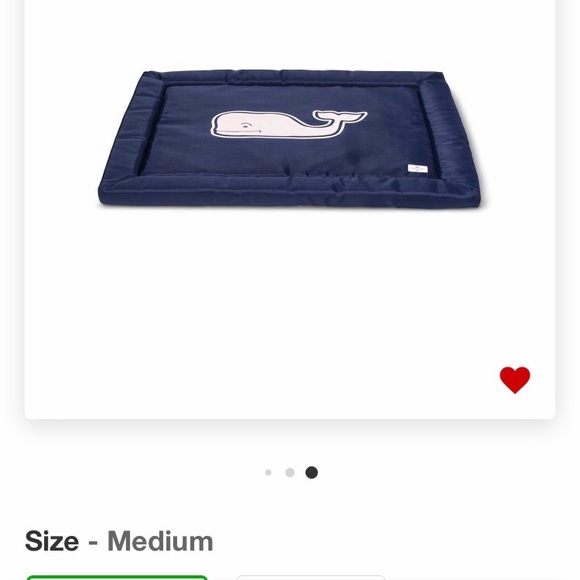Tap the dash between Size and Medium
The width and height of the screenshot is (580, 580).
[93, 543]
